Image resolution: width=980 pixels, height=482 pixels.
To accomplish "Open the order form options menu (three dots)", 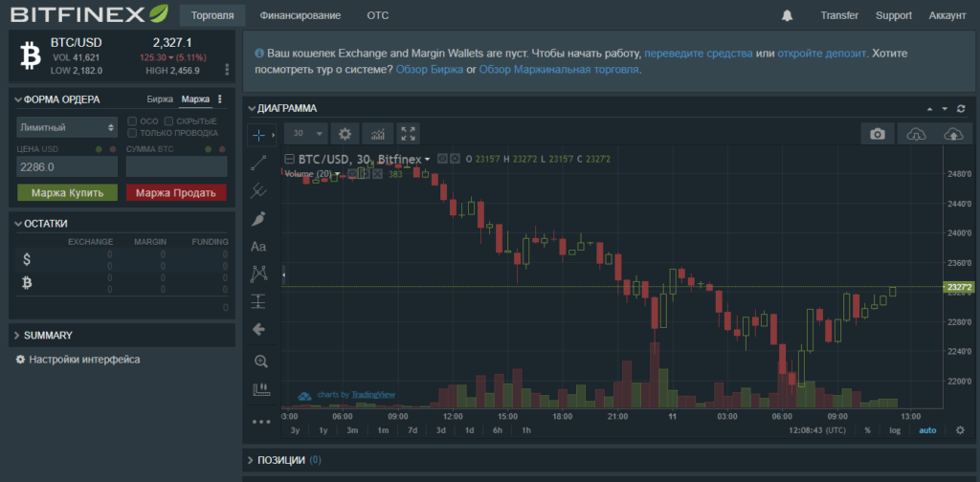I will (x=219, y=99).
